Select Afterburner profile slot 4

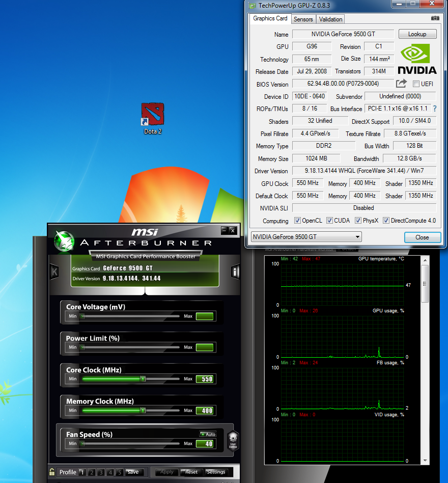[110, 472]
